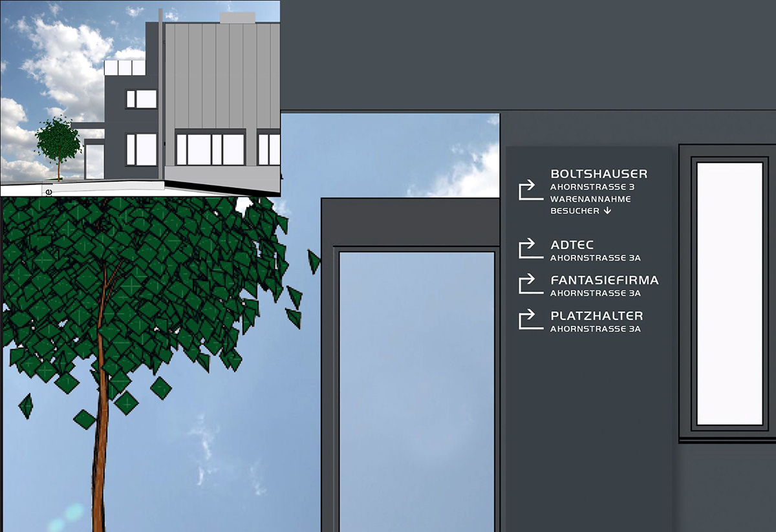Click AHORNSTRASSE 3A under ADTEC
The width and height of the screenshot is (776, 532).
point(596,258)
